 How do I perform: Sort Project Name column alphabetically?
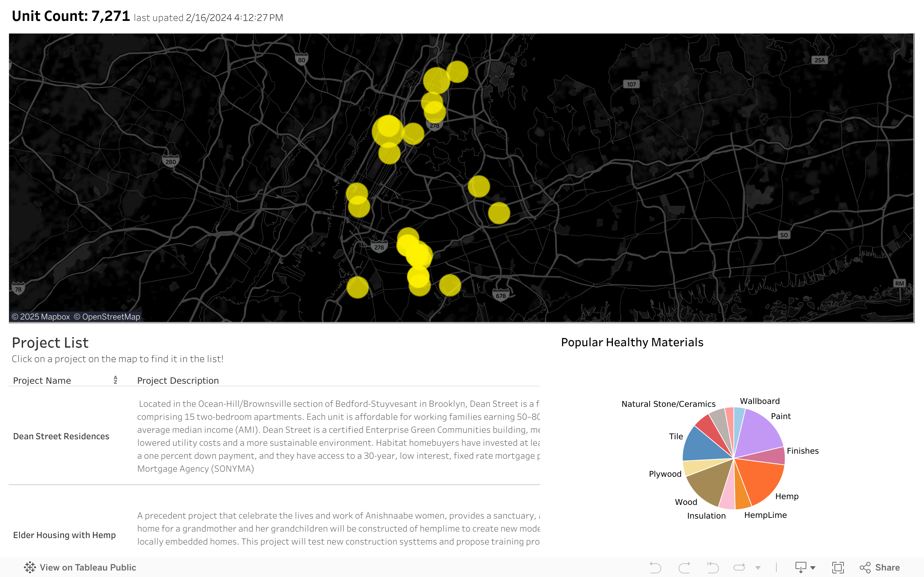tap(115, 380)
